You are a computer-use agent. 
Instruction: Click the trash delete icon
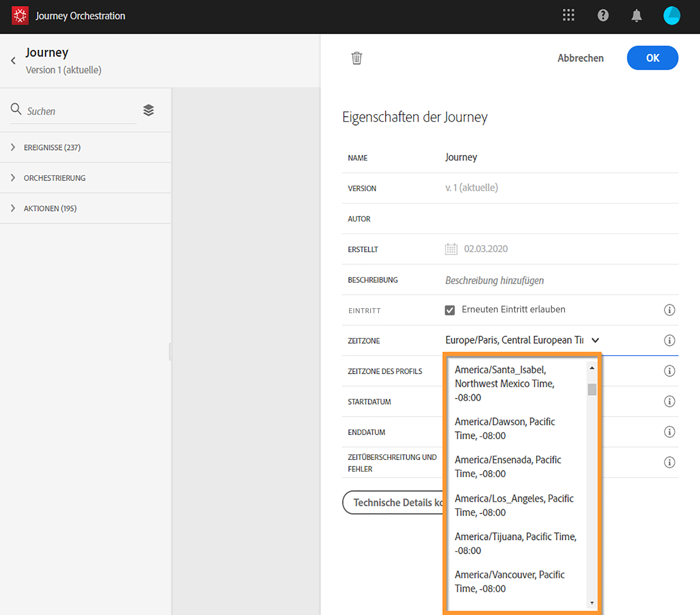356,58
